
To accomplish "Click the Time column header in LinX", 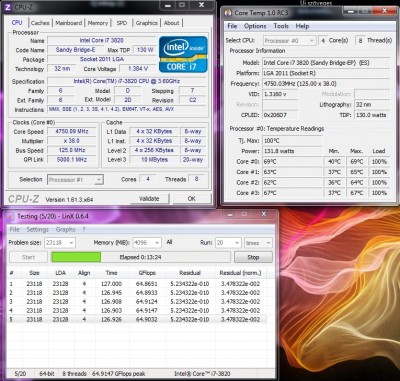I will coord(111,273).
